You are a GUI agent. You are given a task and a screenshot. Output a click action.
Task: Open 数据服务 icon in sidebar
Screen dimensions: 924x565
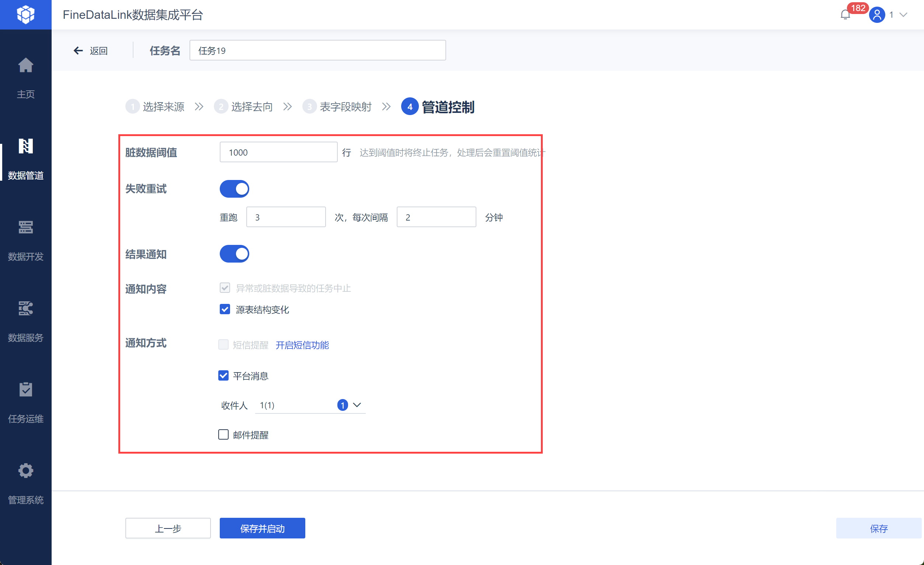click(25, 308)
